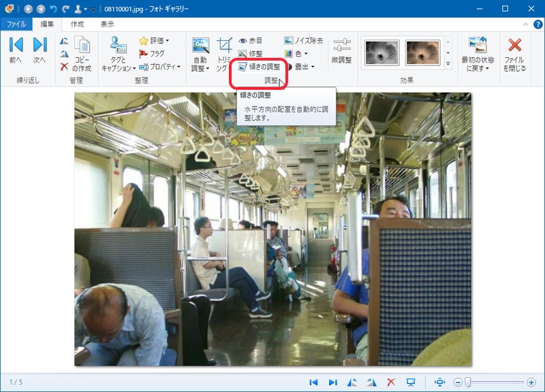Select the 修整 retouch tool
This screenshot has height=392, width=545.
[250, 53]
